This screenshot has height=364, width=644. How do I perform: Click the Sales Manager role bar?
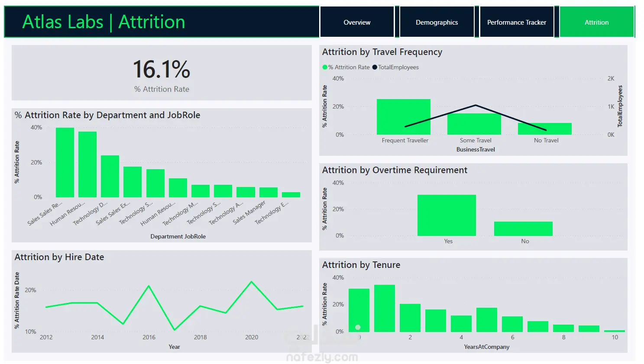tap(269, 192)
